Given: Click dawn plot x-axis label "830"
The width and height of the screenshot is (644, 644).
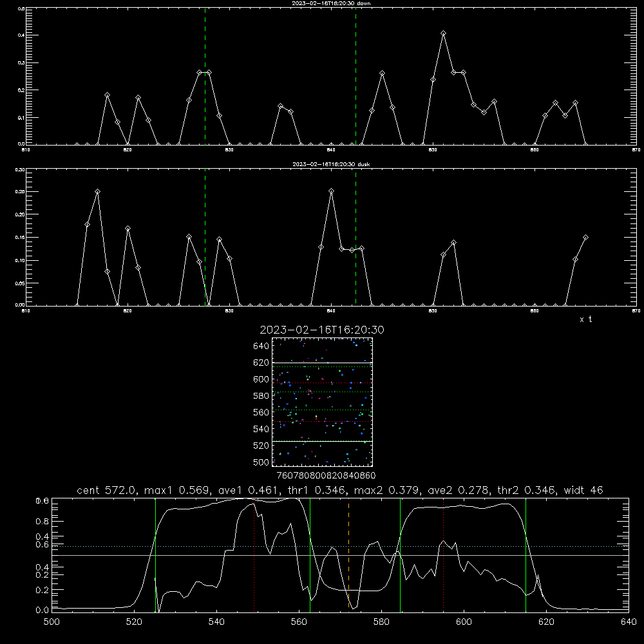Looking at the screenshot, I should (229, 150).
